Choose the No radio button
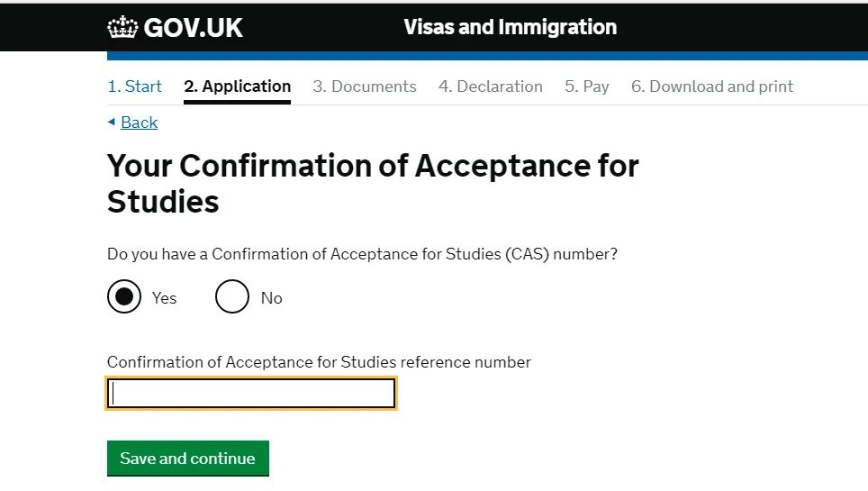This screenshot has width=868, height=491. [231, 296]
